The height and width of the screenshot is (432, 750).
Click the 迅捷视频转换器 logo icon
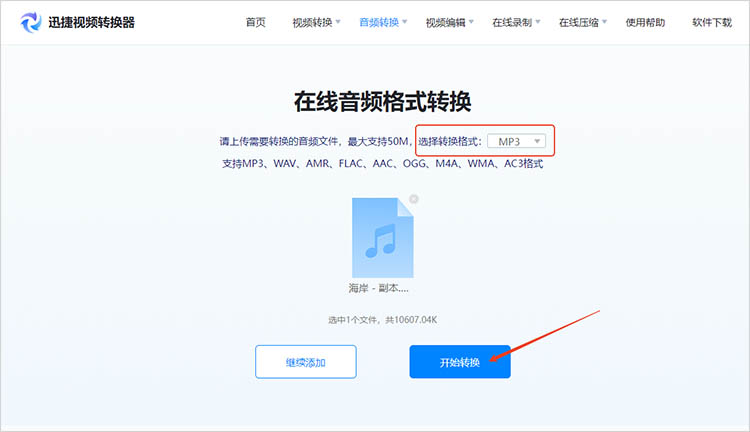tap(31, 22)
